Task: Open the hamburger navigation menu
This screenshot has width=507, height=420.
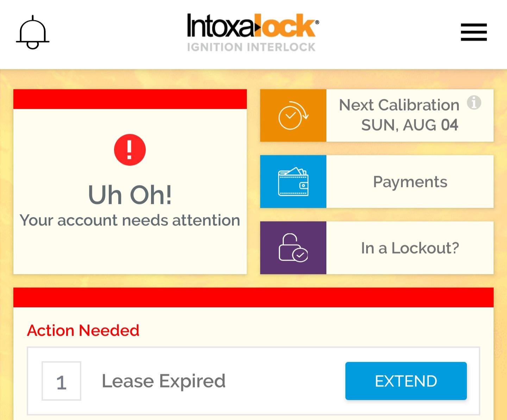Action: (473, 32)
